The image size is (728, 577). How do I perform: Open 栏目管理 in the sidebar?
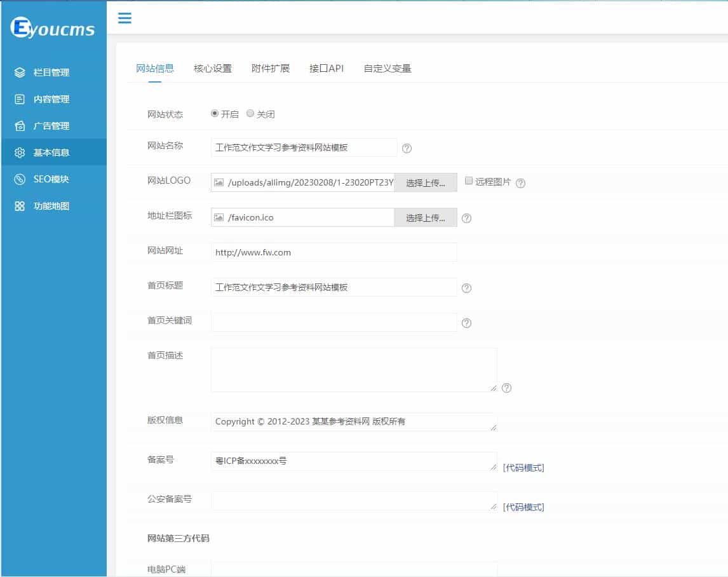(x=54, y=72)
